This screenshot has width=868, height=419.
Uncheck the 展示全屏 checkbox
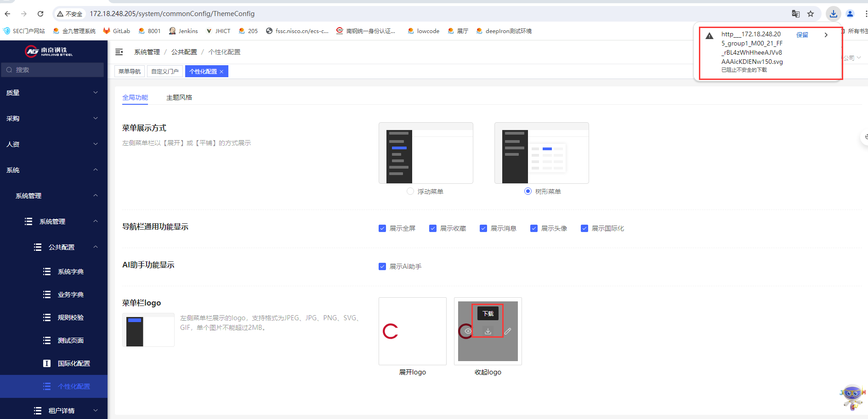(x=382, y=228)
